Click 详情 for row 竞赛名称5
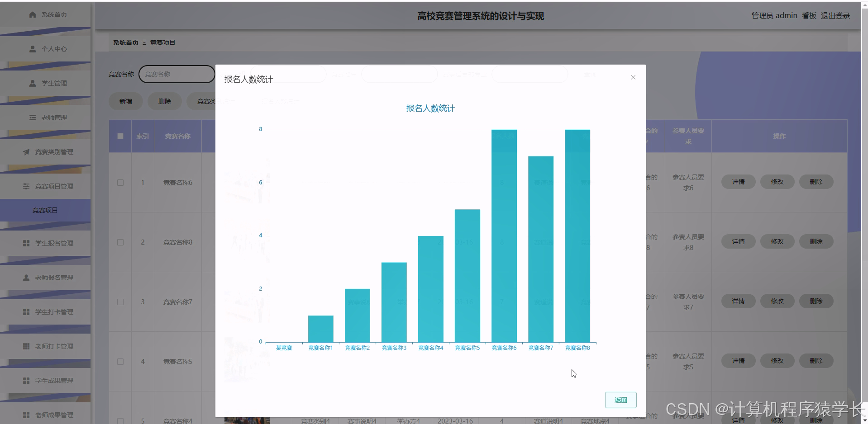Viewport: 868px width, 424px height. 738,361
